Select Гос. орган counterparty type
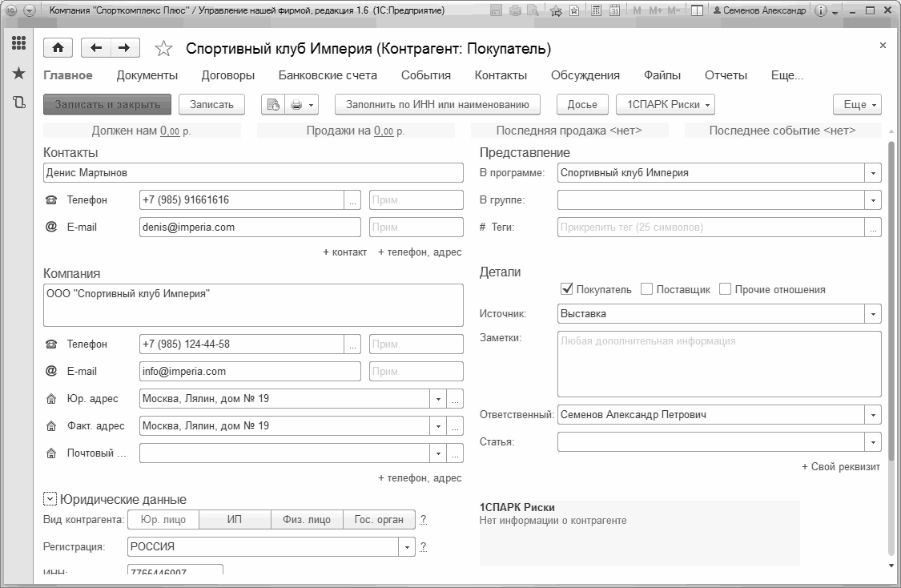Viewport: 901px width, 588px height. point(379,520)
